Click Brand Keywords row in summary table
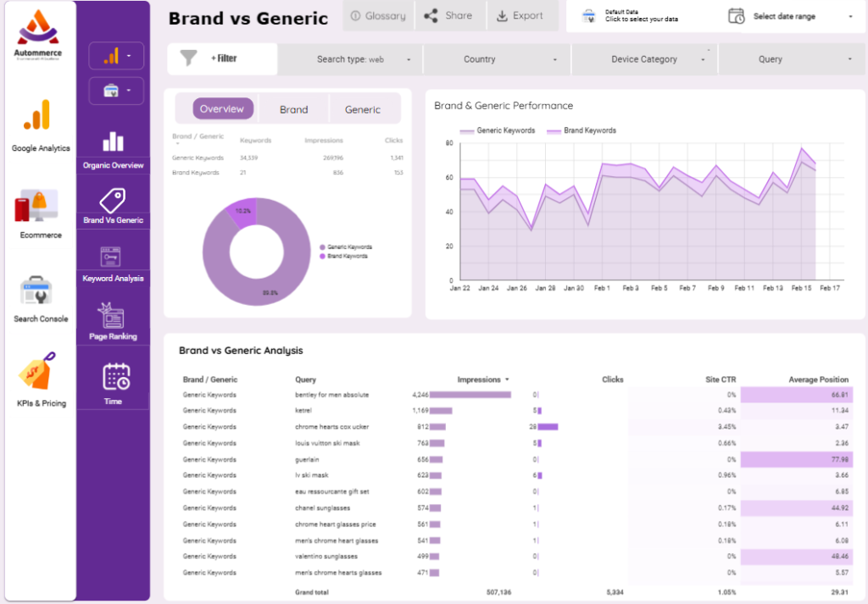The width and height of the screenshot is (868, 604). [x=287, y=173]
